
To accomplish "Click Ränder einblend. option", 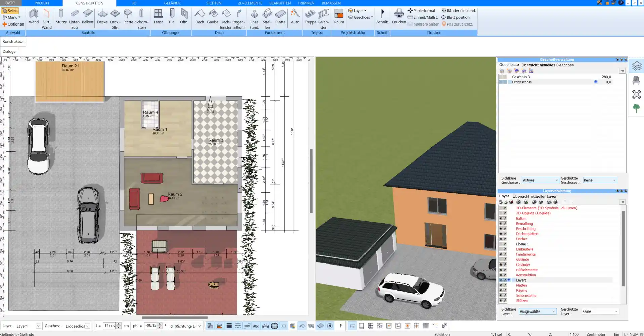I will coord(459,11).
